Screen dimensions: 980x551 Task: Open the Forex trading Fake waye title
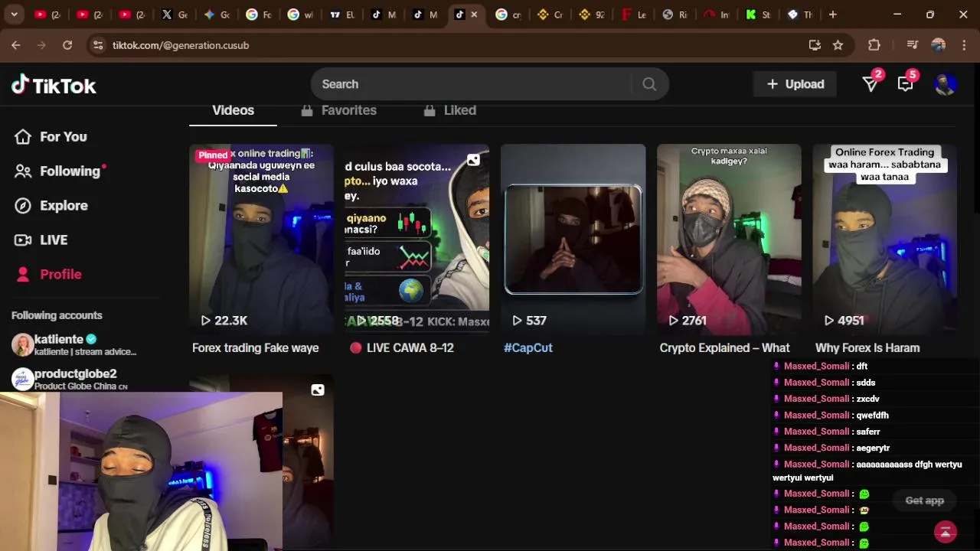click(x=255, y=348)
